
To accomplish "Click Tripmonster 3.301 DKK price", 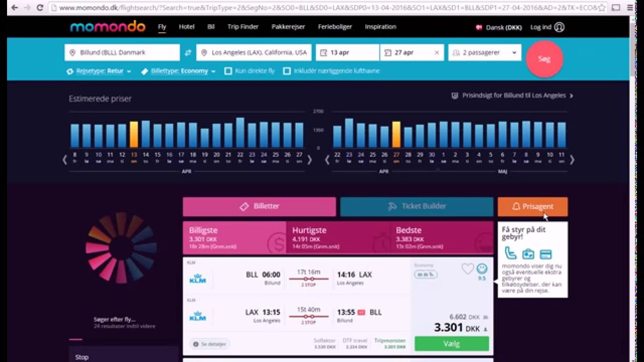I will pyautogui.click(x=390, y=344).
